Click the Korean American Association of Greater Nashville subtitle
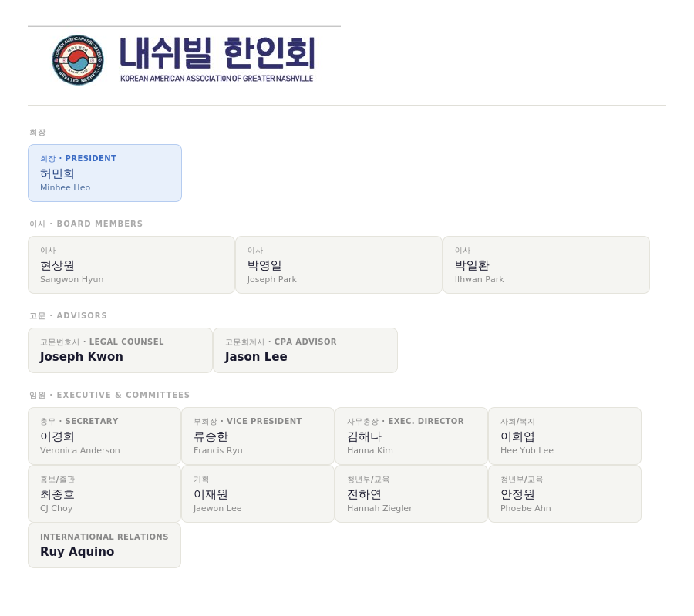The width and height of the screenshot is (694, 616). pyautogui.click(x=217, y=79)
